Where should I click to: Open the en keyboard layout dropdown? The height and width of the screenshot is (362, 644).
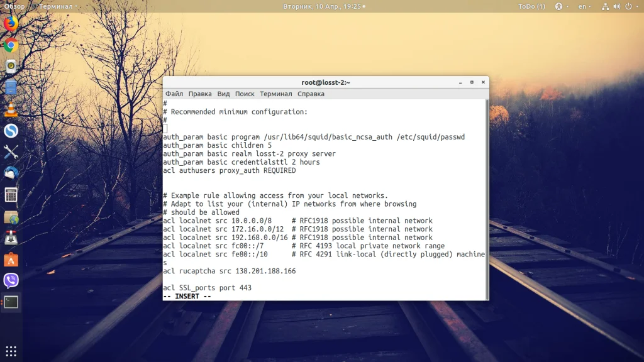click(584, 6)
